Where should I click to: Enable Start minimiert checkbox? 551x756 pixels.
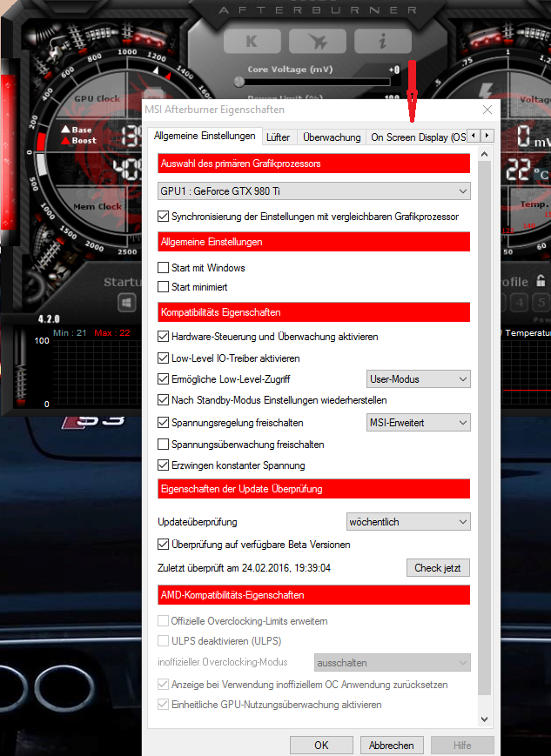tap(163, 287)
